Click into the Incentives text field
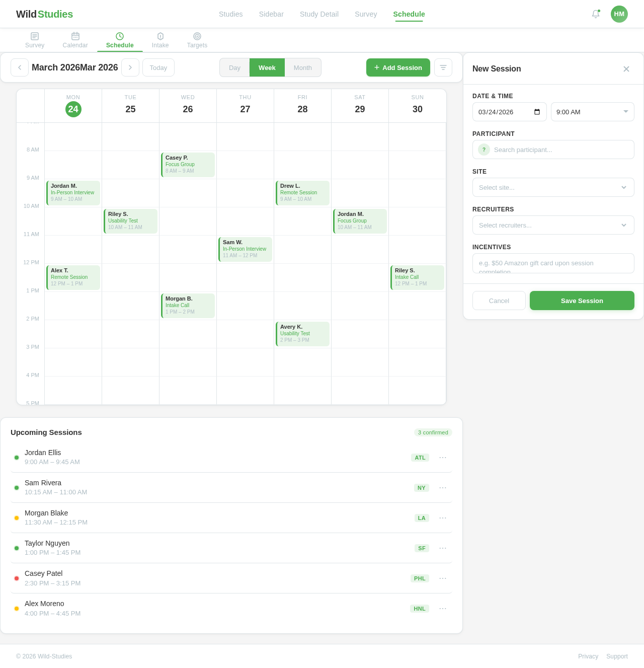The image size is (644, 668). click(x=553, y=263)
